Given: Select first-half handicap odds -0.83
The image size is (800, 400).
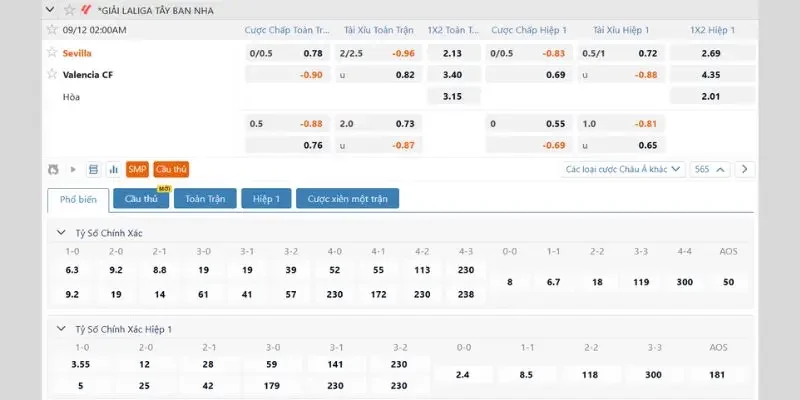Looking at the screenshot, I should coord(529,53).
